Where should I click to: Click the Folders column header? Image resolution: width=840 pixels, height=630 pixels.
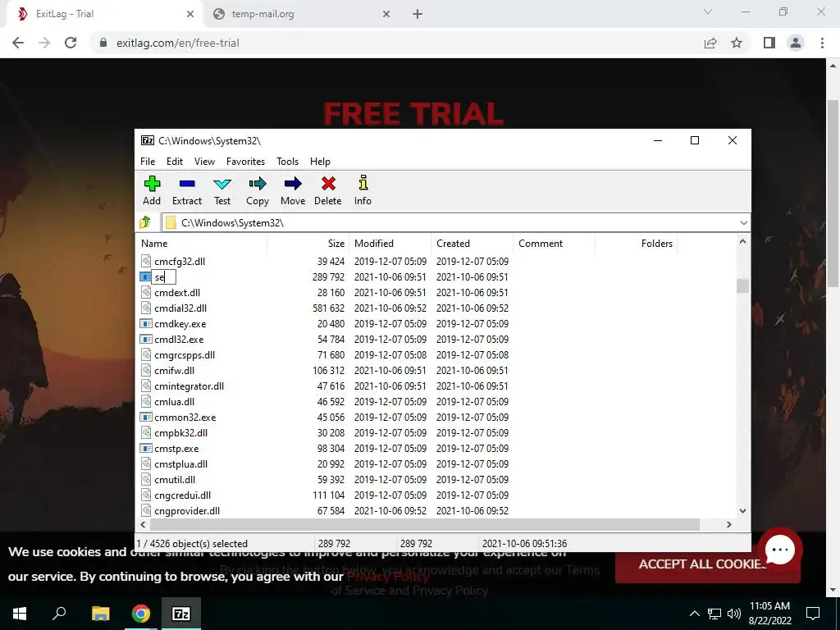point(636,243)
